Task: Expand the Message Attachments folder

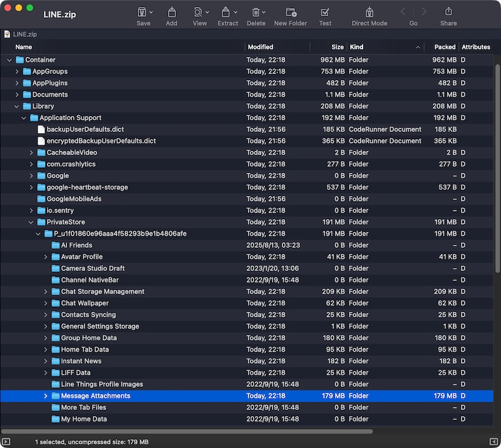Action: click(46, 396)
